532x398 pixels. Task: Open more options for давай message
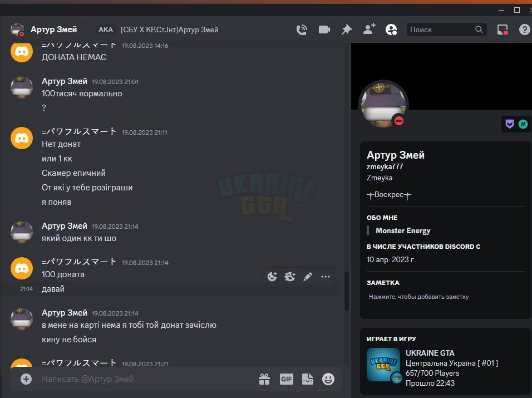point(326,277)
